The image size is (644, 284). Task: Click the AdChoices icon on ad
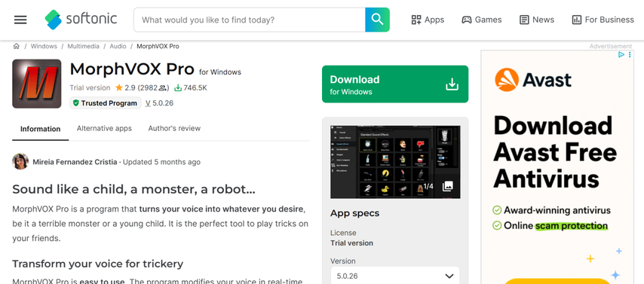tap(621, 54)
